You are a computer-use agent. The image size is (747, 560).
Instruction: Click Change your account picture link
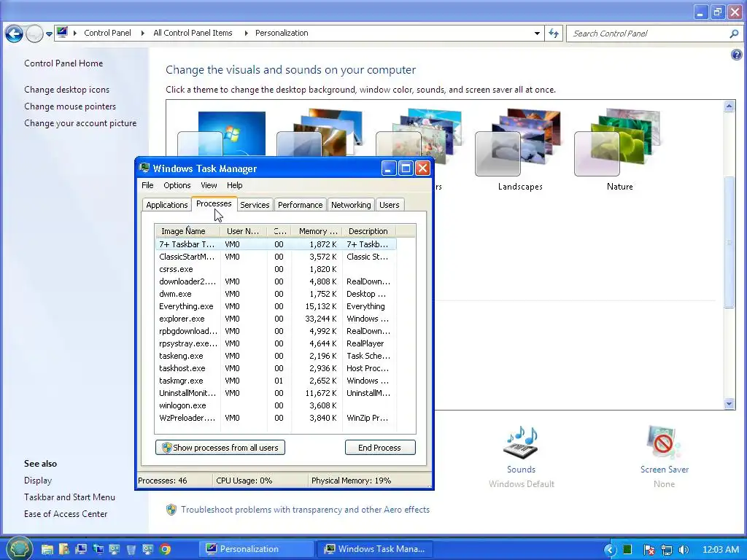pos(80,122)
